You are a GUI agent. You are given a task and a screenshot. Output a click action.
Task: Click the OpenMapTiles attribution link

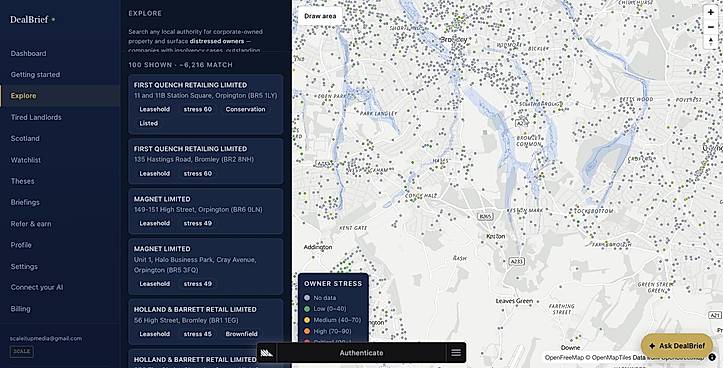(x=611, y=357)
